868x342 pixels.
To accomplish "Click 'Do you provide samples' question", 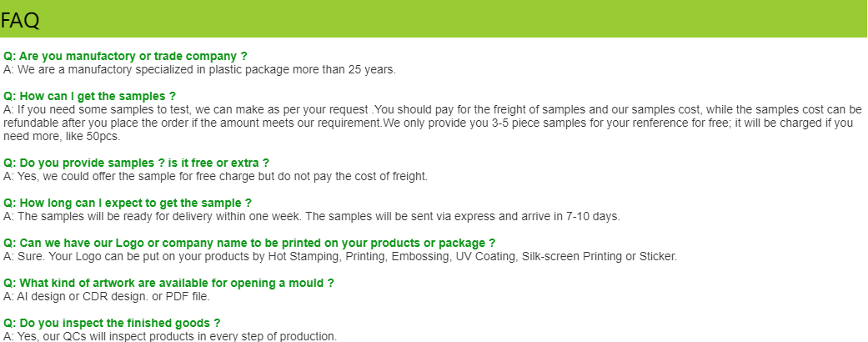I will click(x=136, y=163).
